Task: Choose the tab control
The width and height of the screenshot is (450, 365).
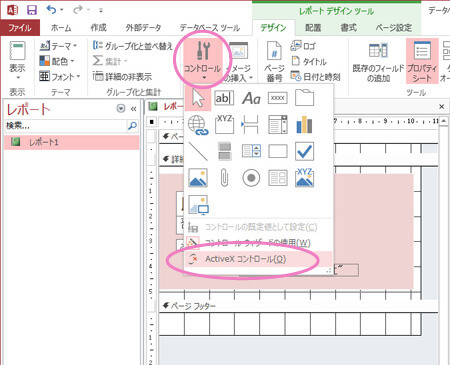Action: (304, 98)
